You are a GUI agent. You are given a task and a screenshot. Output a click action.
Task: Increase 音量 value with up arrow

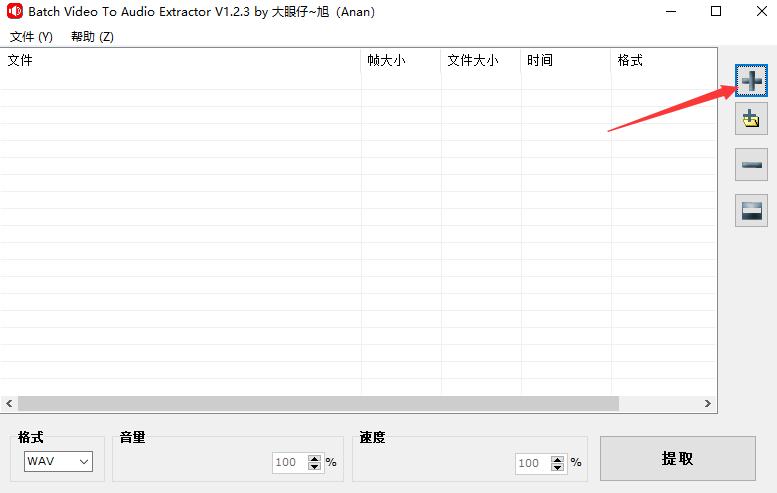(315, 458)
